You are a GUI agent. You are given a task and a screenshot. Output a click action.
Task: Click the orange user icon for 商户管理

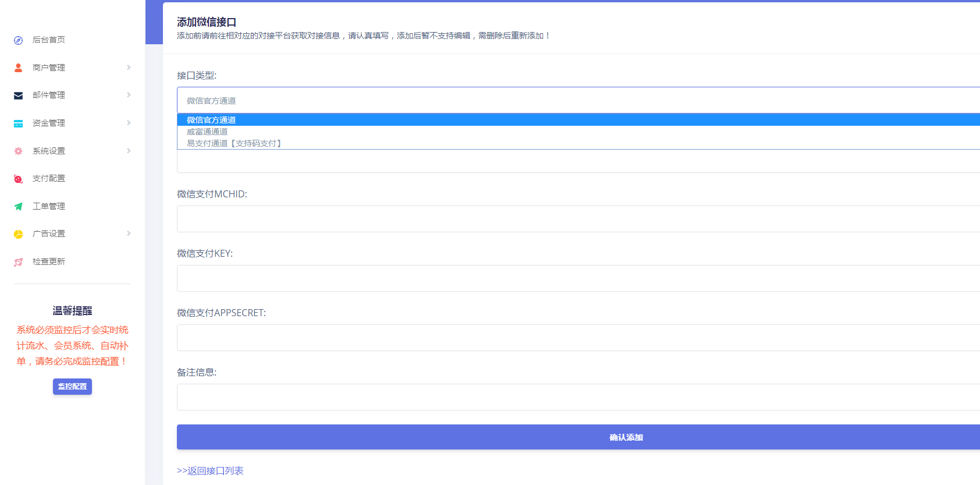tap(19, 68)
